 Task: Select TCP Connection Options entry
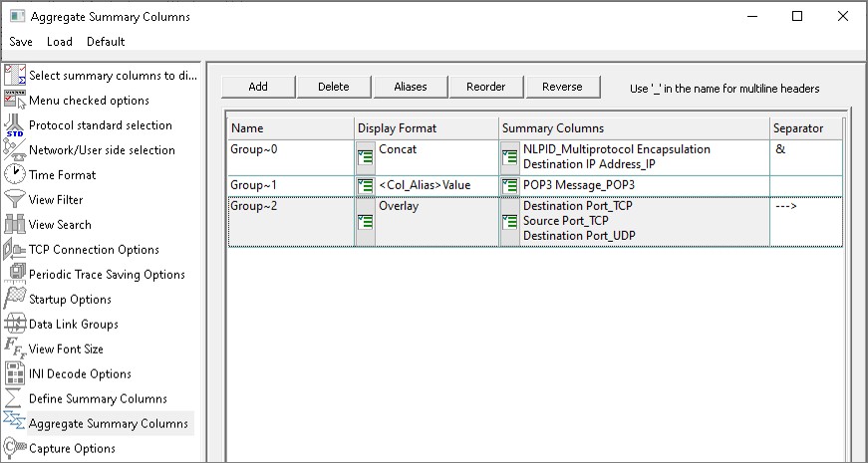(x=94, y=250)
